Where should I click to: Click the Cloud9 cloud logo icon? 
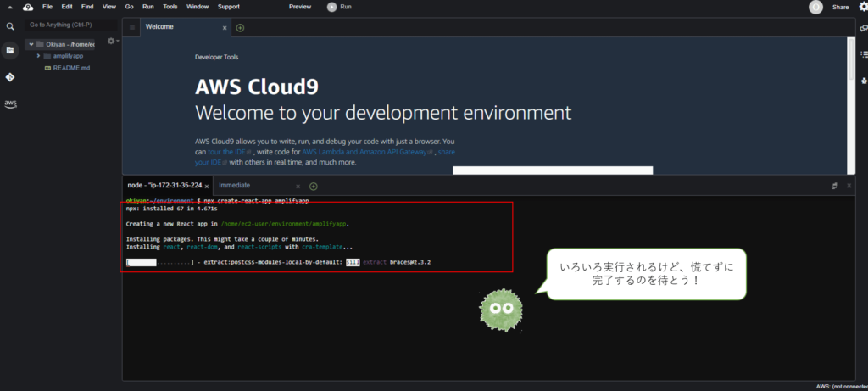point(27,7)
